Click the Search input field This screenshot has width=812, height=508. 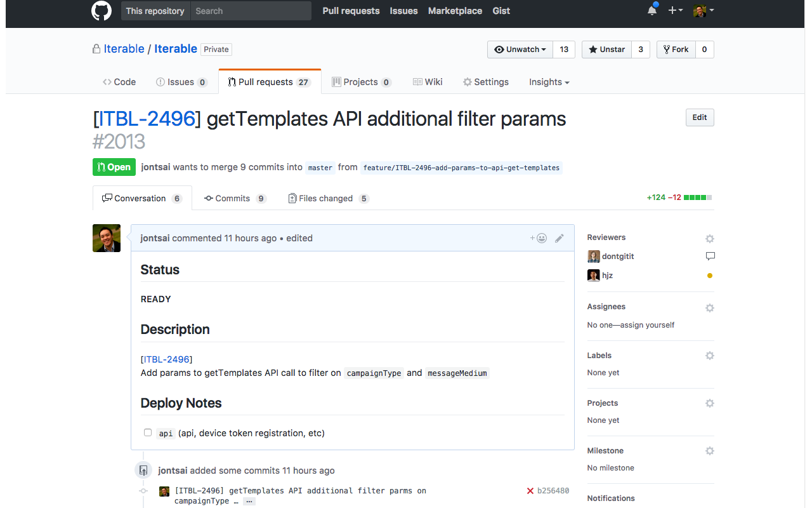(x=251, y=11)
